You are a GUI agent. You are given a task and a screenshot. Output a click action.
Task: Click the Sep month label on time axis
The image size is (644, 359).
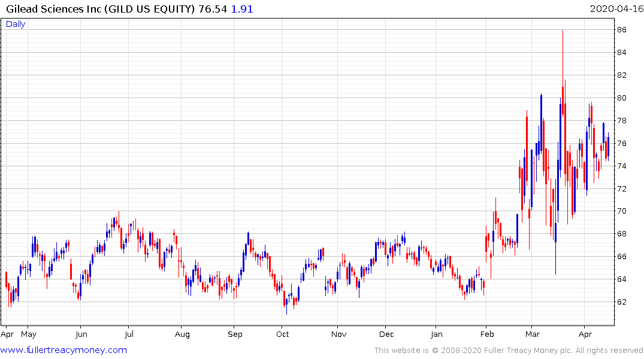tap(235, 335)
